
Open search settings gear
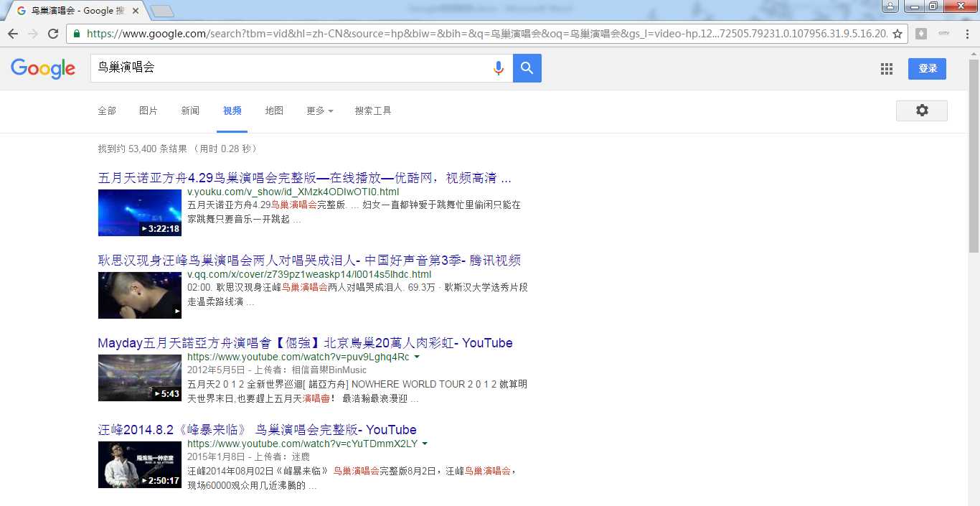tap(922, 111)
